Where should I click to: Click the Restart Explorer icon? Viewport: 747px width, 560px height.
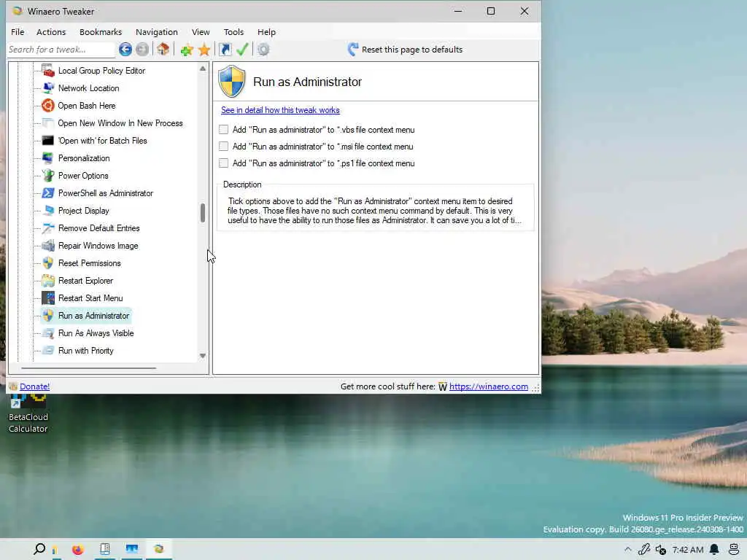pos(48,281)
